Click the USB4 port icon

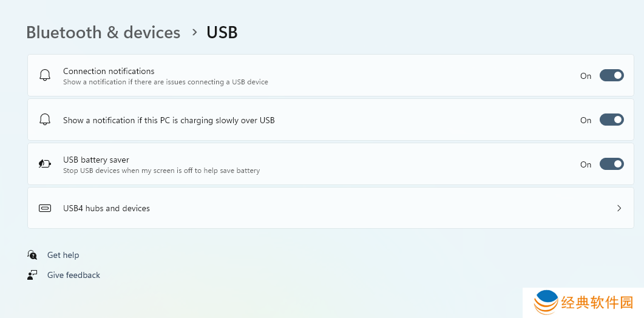45,208
